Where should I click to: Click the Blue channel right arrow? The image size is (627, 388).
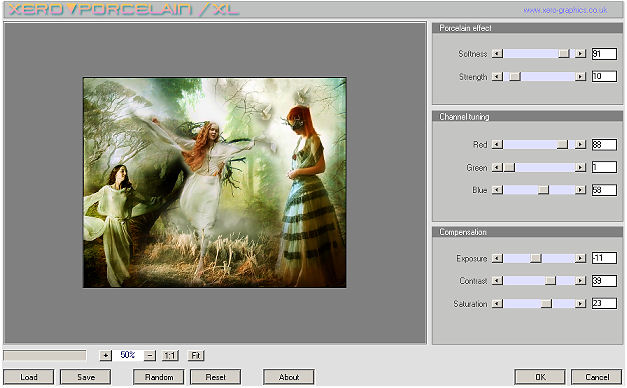point(580,190)
